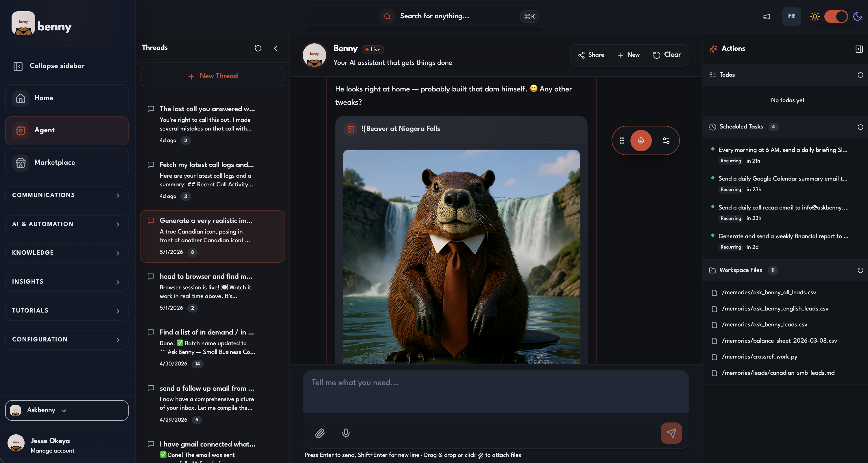This screenshot has height=463, width=868.
Task: Expand the TUTORIALS section
Action: point(67,311)
